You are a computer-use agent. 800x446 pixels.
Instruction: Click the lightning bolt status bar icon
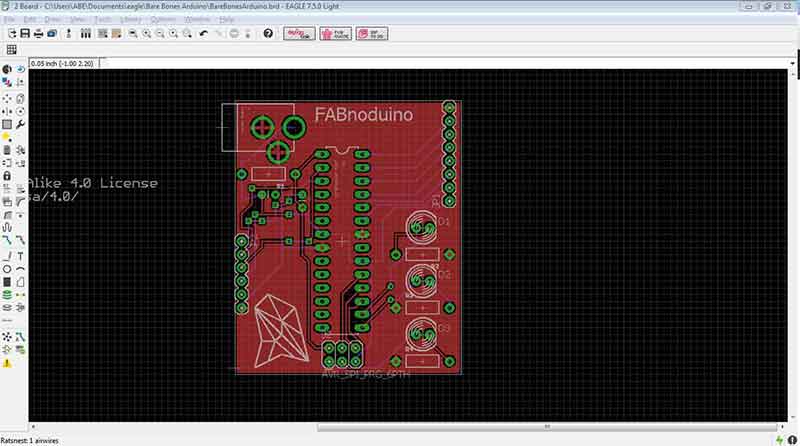point(779,440)
